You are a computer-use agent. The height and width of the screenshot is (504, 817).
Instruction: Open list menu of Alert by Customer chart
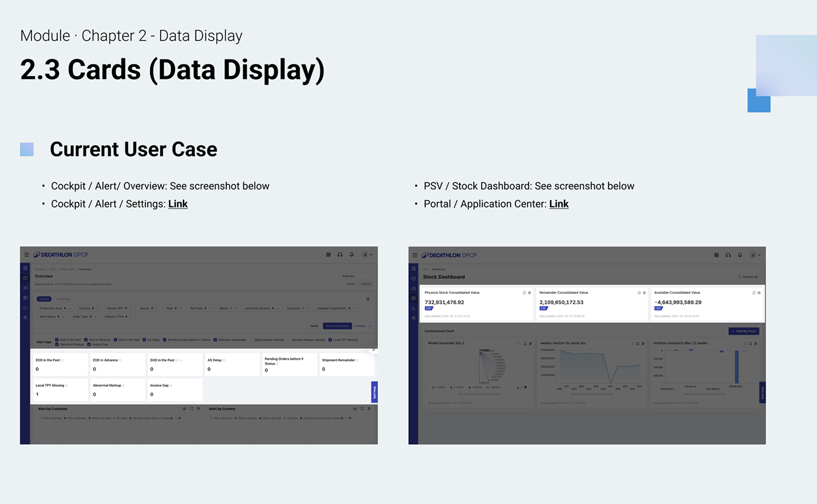pyautogui.click(x=198, y=409)
